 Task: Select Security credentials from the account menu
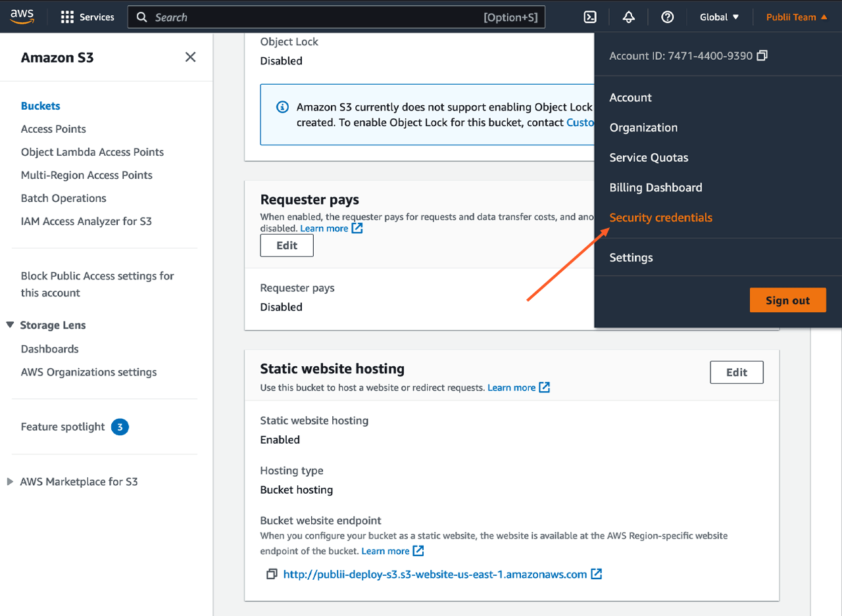tap(660, 218)
